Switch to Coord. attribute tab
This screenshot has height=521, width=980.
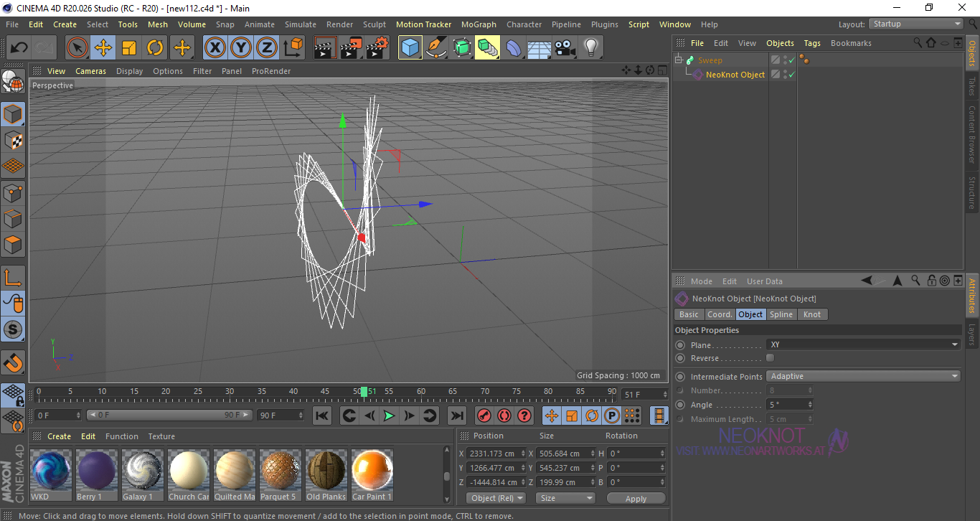720,314
